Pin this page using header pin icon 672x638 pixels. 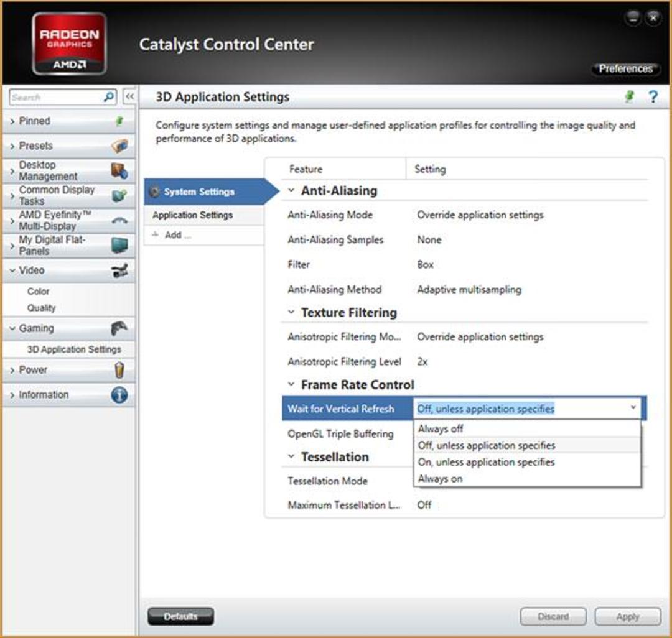629,97
